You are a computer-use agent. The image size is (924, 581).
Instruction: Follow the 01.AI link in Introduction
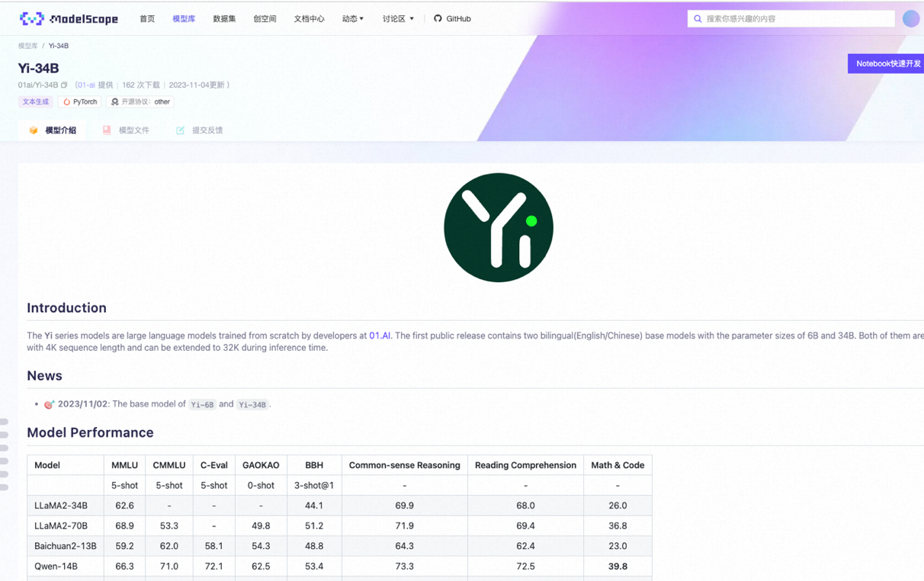[x=380, y=335]
